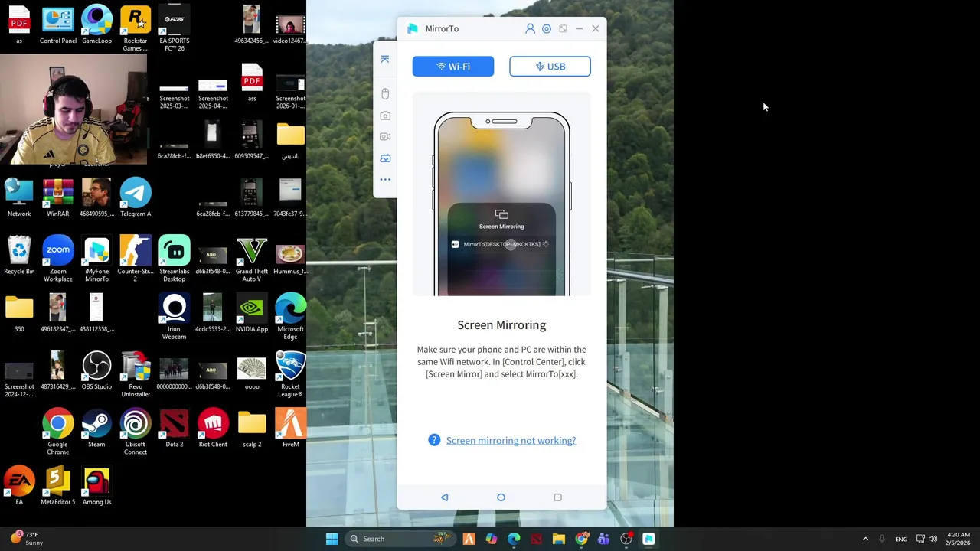Open Telegram desktop shortcut
Image resolution: width=980 pixels, height=551 pixels.
[x=136, y=198]
